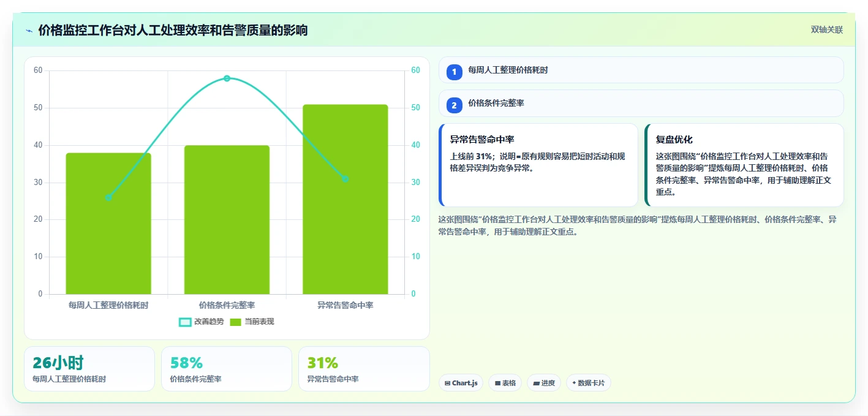Click the 双轴关联 label in header
This screenshot has width=868, height=416.
[x=827, y=30]
